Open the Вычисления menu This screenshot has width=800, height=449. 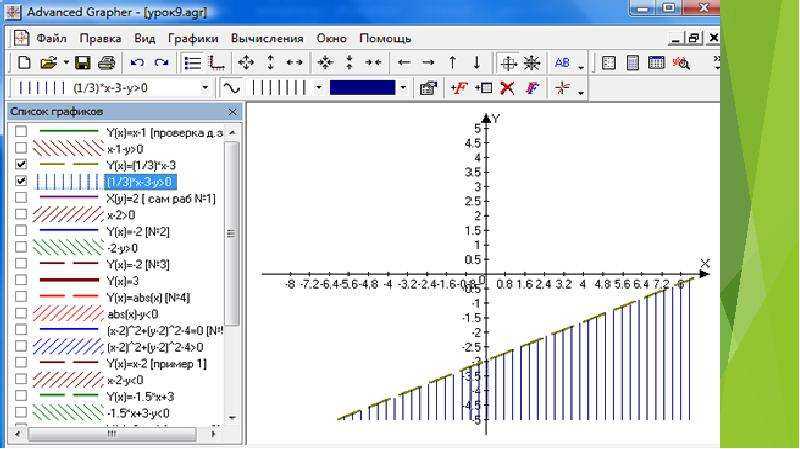click(x=267, y=38)
